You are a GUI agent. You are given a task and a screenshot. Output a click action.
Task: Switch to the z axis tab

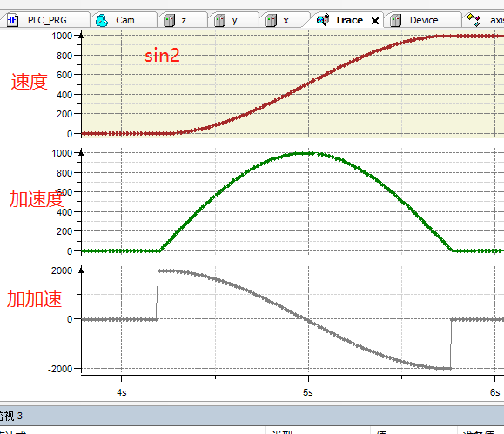click(183, 20)
